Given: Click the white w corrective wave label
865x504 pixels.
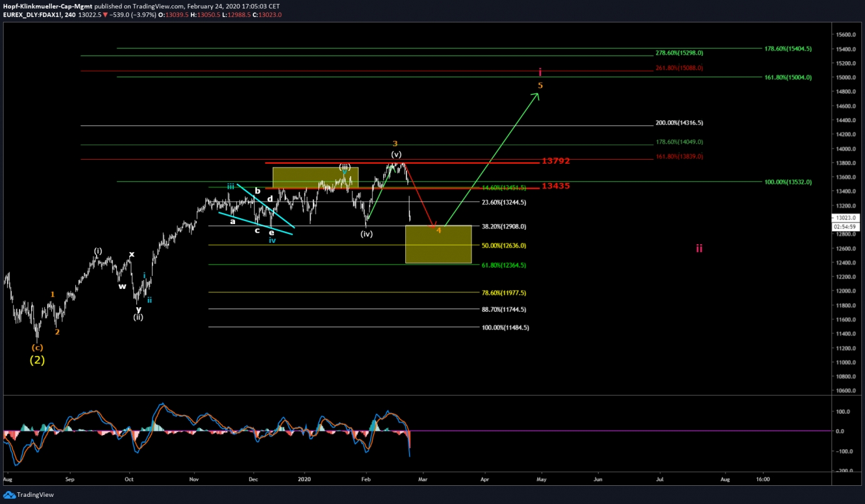Looking at the screenshot, I should pyautogui.click(x=122, y=286).
